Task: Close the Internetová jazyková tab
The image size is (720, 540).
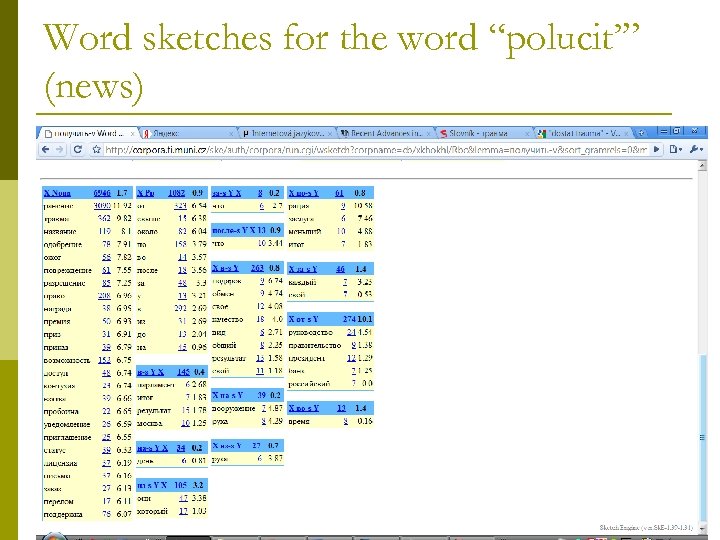Action: tap(330, 134)
